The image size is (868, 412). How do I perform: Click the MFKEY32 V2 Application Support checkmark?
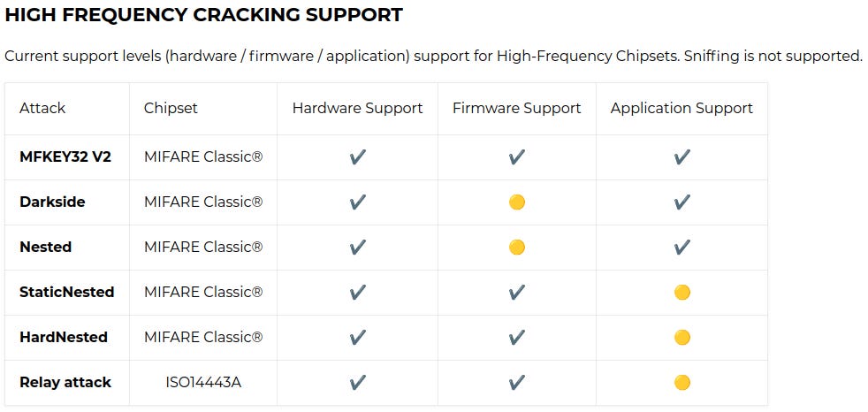point(681,157)
